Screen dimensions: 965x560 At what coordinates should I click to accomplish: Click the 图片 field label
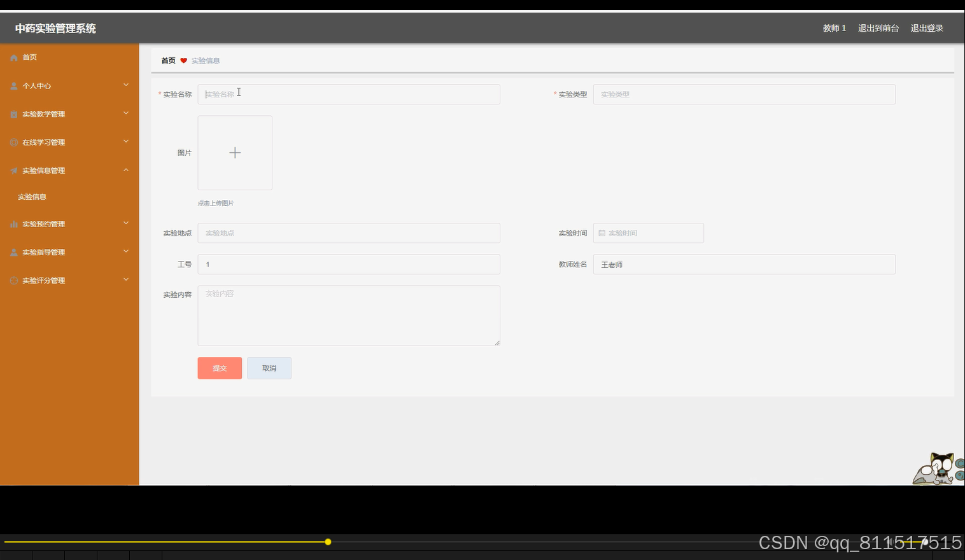coord(185,153)
